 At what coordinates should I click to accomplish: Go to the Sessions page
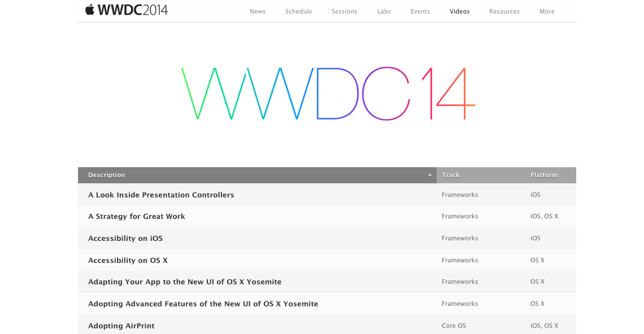[x=344, y=11]
